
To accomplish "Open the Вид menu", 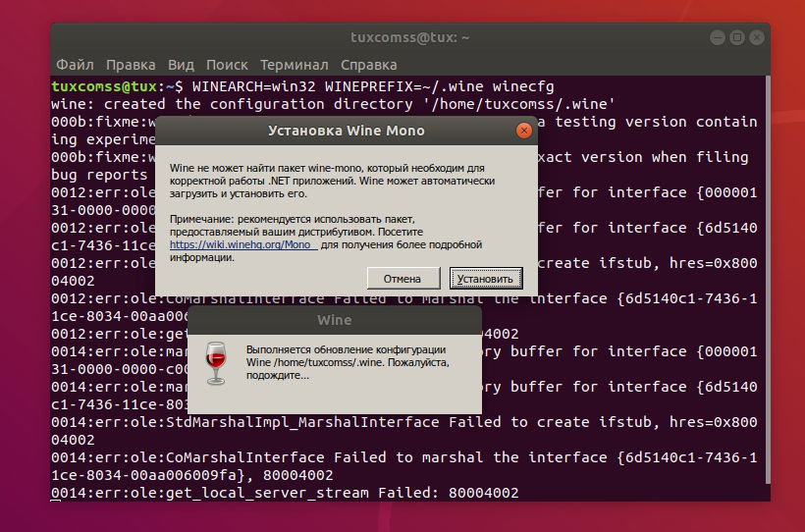I will click(181, 65).
